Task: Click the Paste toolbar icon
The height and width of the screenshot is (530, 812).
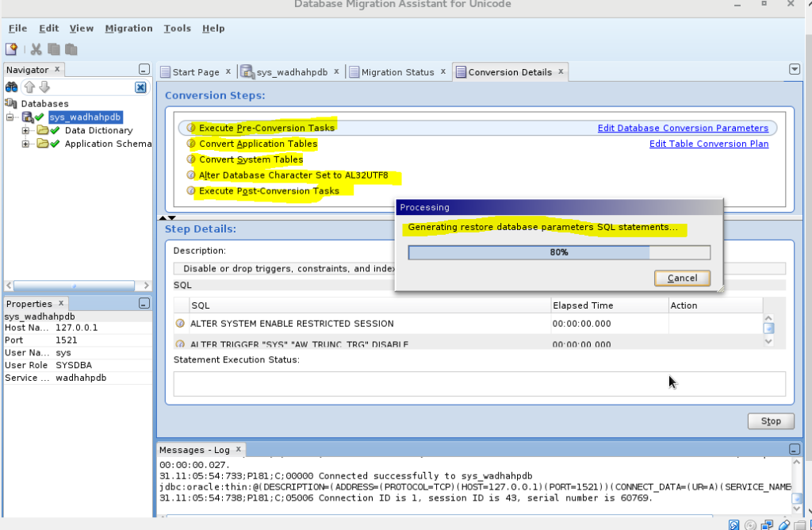Action: coord(71,48)
